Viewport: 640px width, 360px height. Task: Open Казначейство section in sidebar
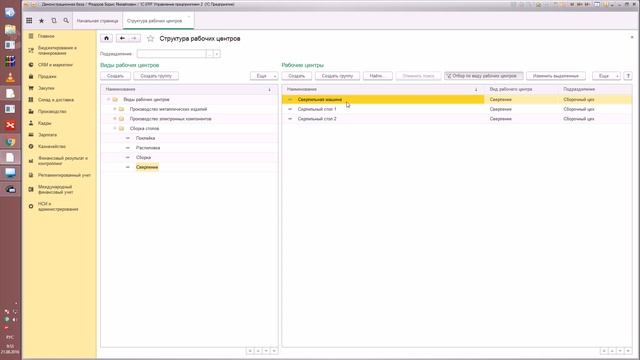point(52,146)
